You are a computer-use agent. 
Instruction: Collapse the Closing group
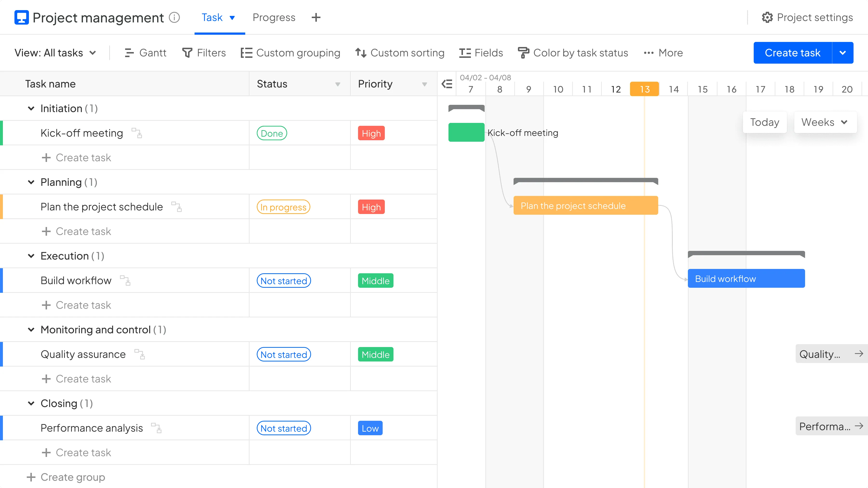click(x=31, y=403)
